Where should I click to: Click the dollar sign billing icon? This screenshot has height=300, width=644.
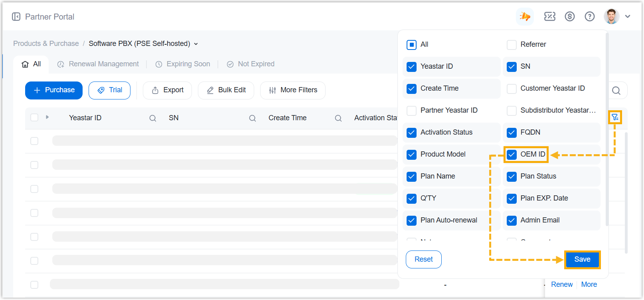(x=569, y=16)
